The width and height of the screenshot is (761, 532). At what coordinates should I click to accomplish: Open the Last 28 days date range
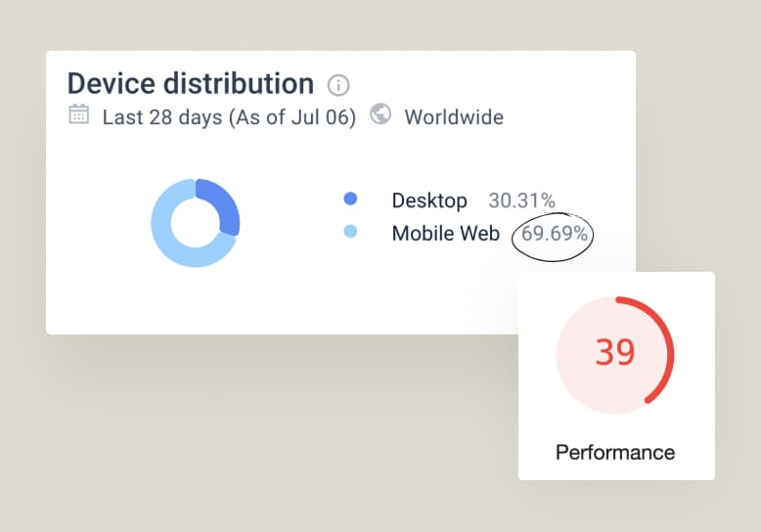click(x=229, y=117)
